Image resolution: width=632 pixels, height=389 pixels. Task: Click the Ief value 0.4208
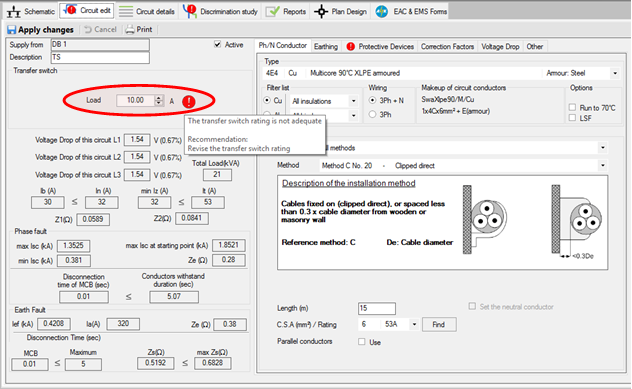54,323
